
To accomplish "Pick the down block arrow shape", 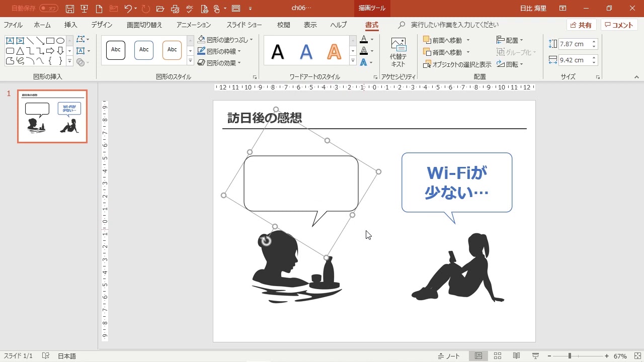I will 60,51.
